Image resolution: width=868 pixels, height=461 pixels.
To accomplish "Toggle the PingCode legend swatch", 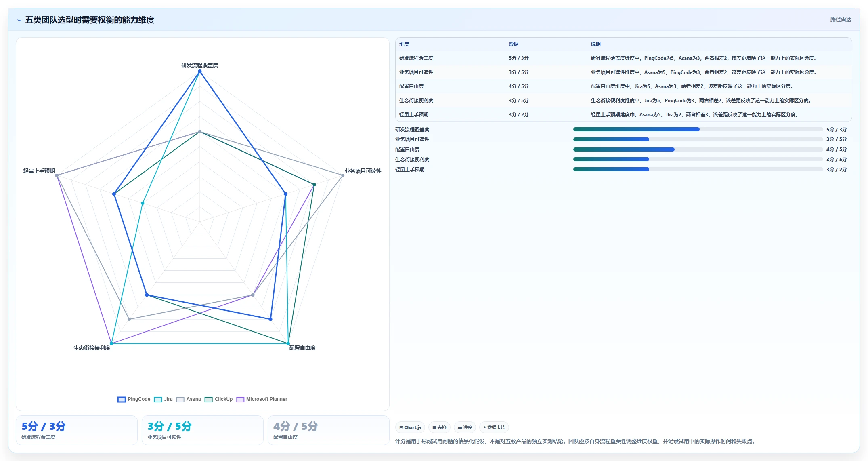I will (122, 400).
